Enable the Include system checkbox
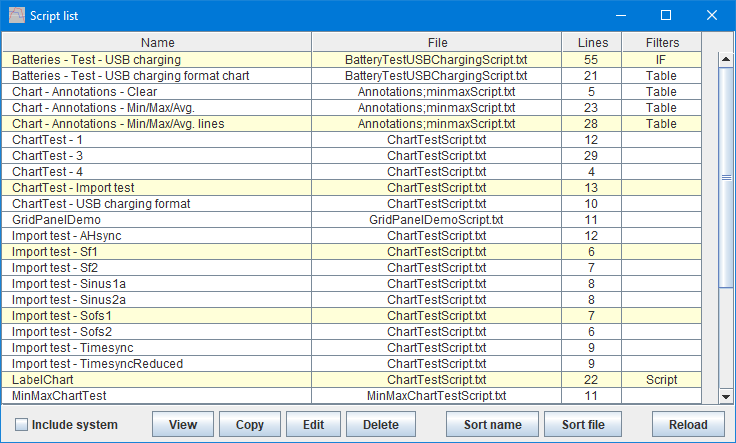The width and height of the screenshot is (736, 443). click(x=21, y=425)
